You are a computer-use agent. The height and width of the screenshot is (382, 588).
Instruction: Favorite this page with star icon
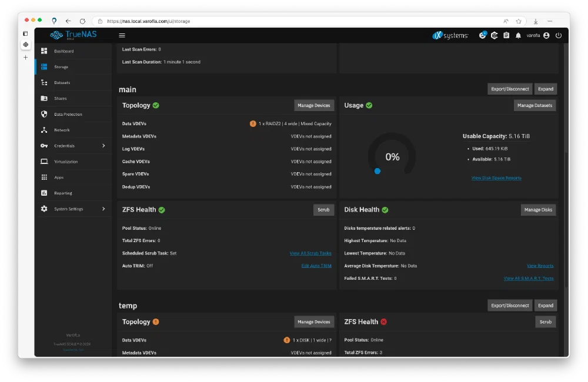[519, 21]
